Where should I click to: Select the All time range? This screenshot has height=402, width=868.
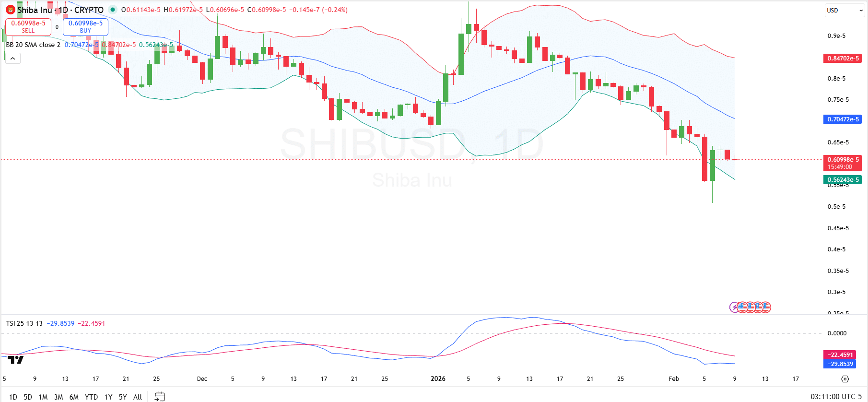pos(138,397)
